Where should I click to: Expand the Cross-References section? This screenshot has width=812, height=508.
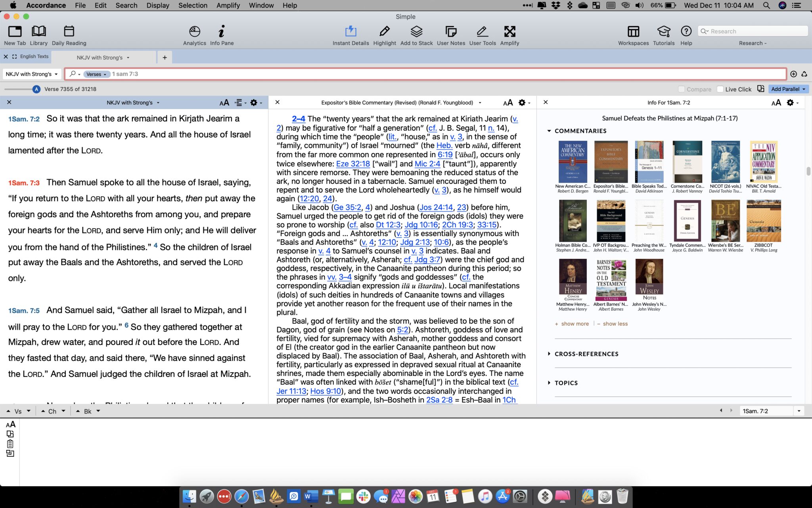tap(549, 354)
